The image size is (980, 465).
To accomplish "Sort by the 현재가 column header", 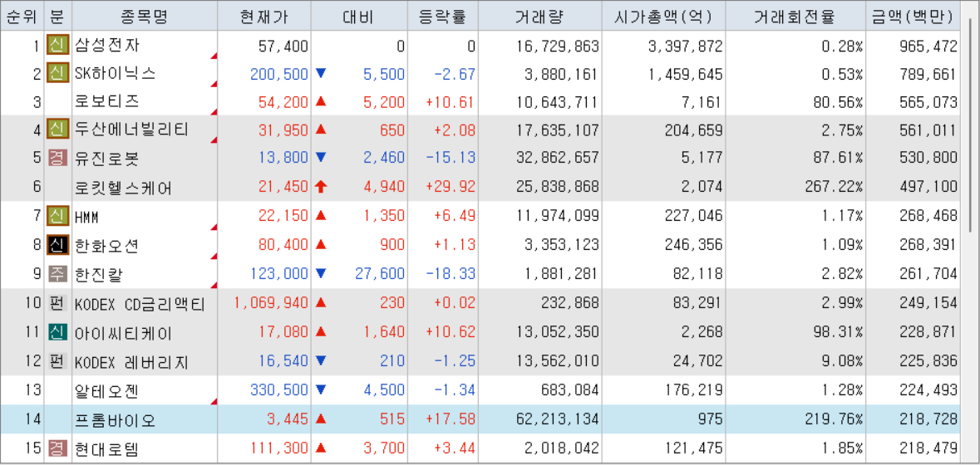I will (264, 17).
